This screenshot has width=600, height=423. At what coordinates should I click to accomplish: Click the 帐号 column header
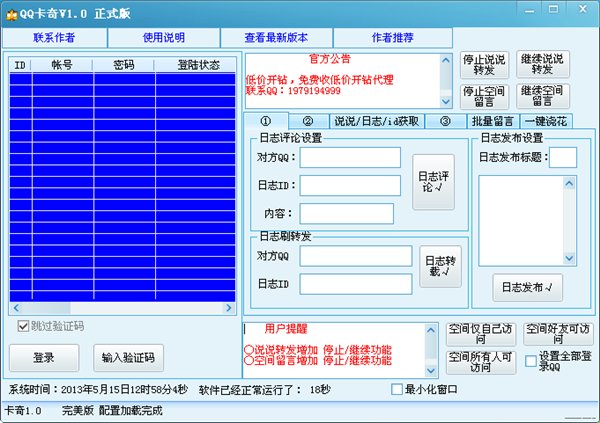coord(62,65)
